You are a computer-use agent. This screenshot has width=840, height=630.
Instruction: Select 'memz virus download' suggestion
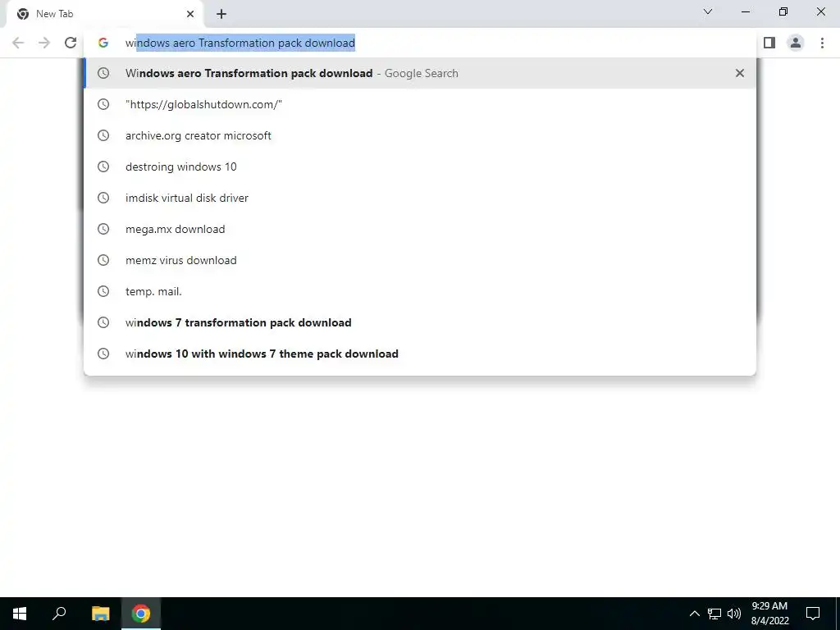point(420,260)
